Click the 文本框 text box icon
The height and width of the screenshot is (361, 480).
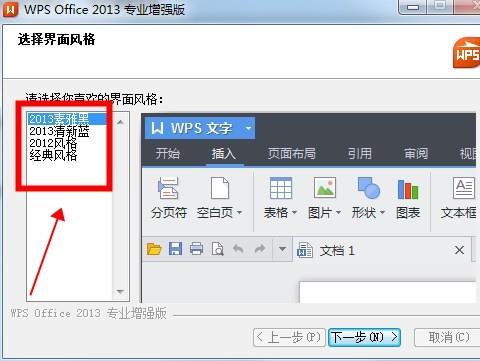coord(464,188)
